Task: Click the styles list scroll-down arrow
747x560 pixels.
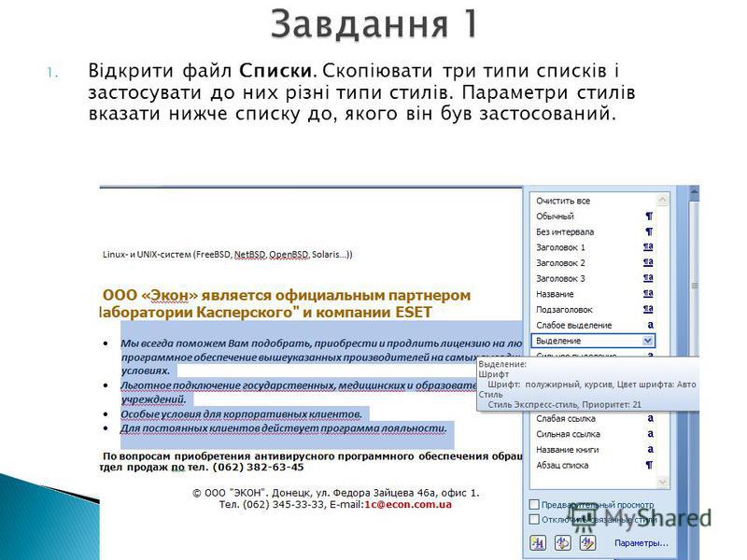Action: (663, 482)
